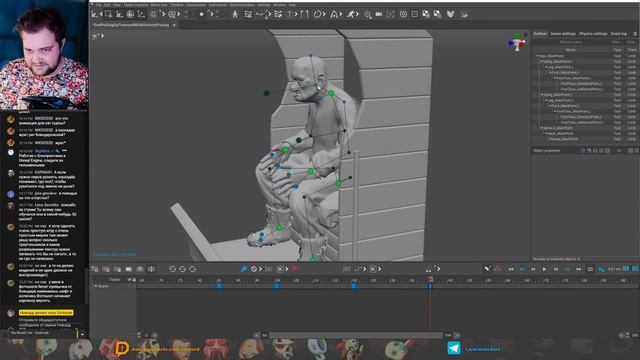
Task: Step to the next frame
Action: (556, 269)
